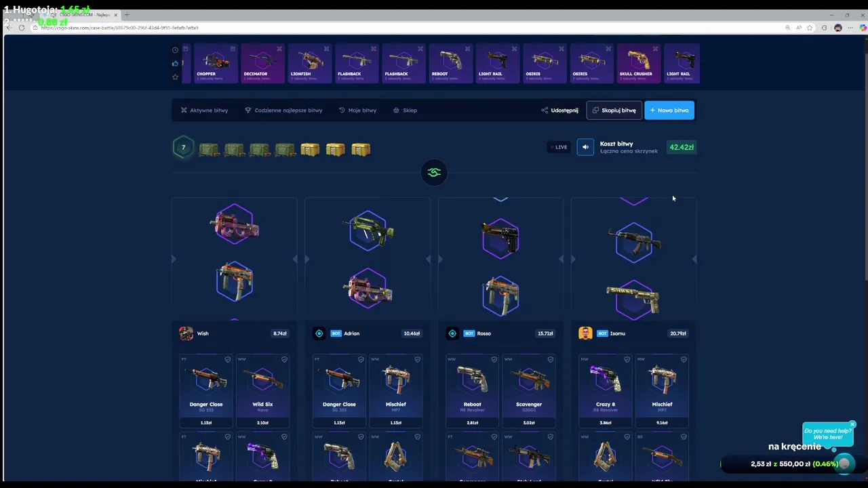Open Isamu's yellow avatar
Viewport: 868px width, 488px height.
pyautogui.click(x=585, y=333)
